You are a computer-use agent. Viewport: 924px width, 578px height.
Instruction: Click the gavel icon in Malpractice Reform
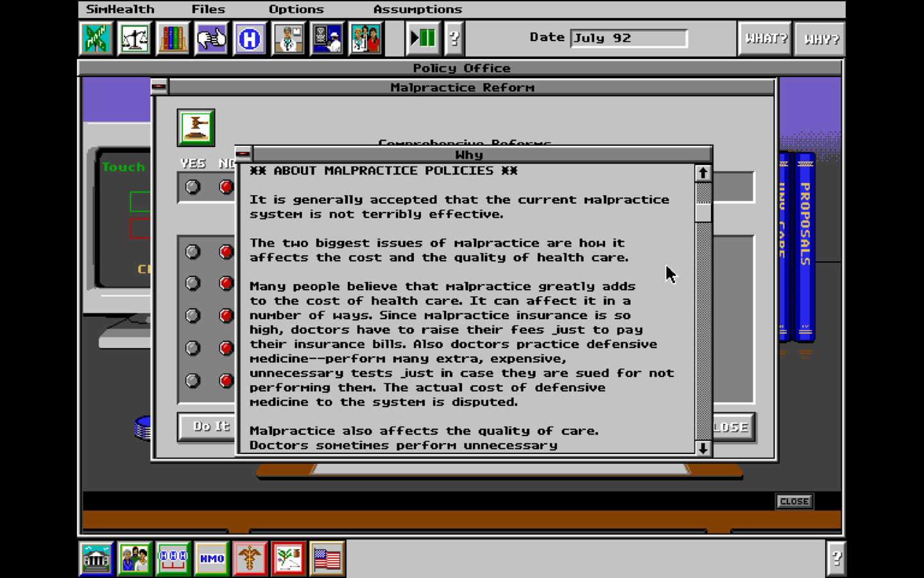click(x=196, y=127)
